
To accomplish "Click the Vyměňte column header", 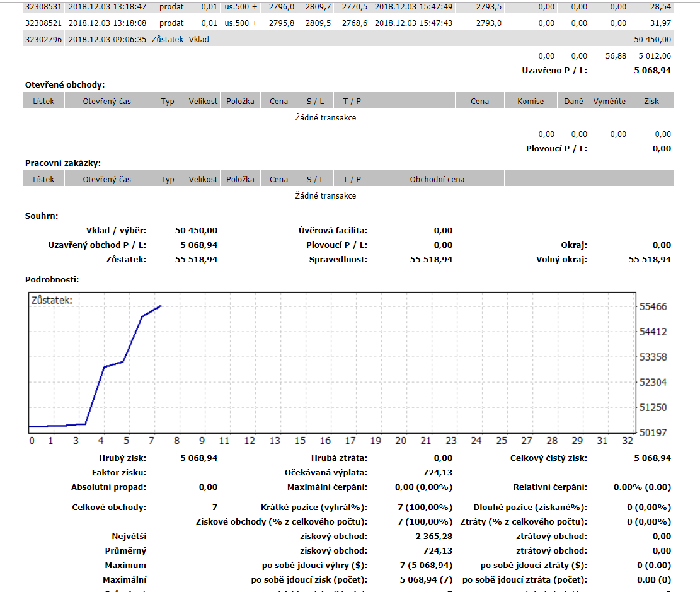I will click(609, 101).
